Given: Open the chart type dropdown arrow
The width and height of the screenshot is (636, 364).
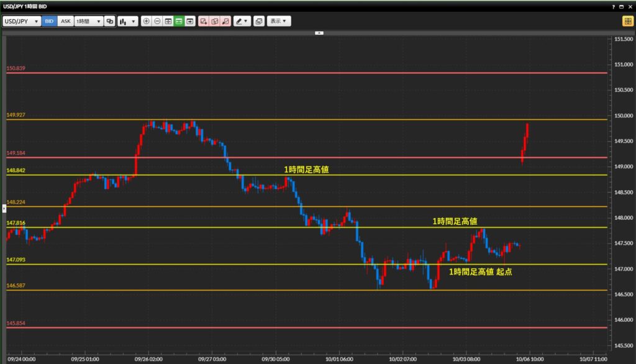Looking at the screenshot, I should 132,20.
